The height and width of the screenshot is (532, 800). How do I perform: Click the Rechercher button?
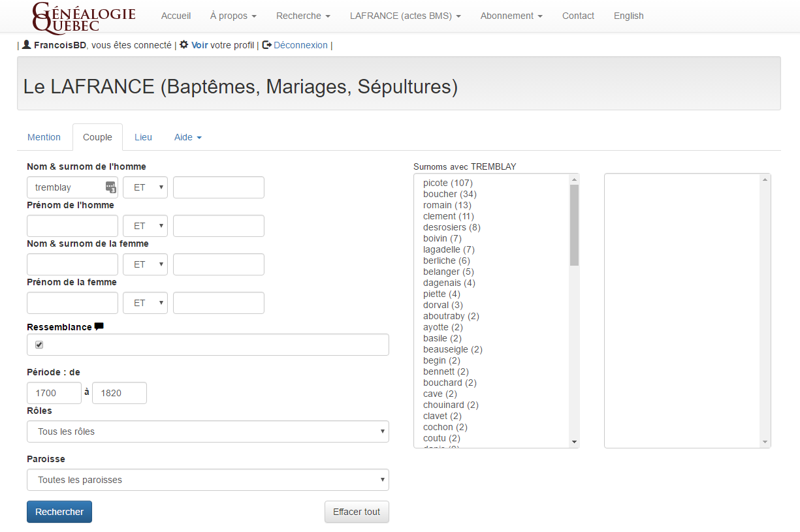(x=59, y=512)
